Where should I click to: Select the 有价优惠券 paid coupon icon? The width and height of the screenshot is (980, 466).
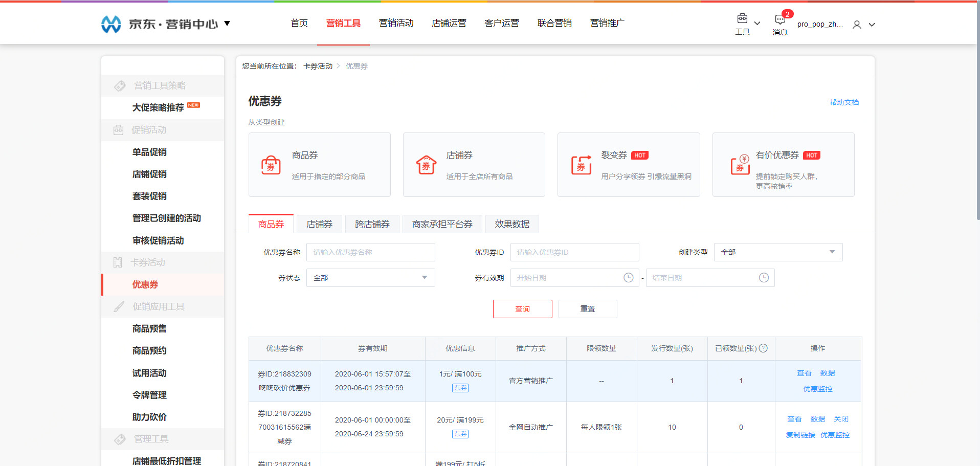click(740, 165)
